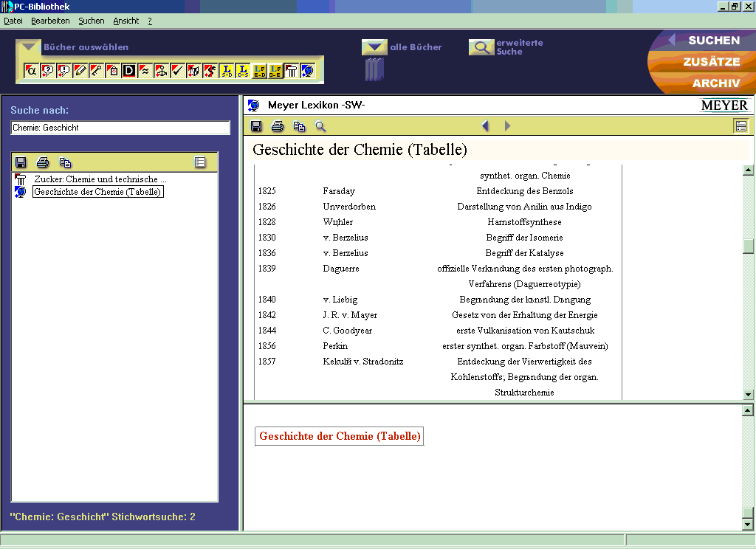Select the pencil book icon
The height and width of the screenshot is (549, 756).
[x=80, y=71]
